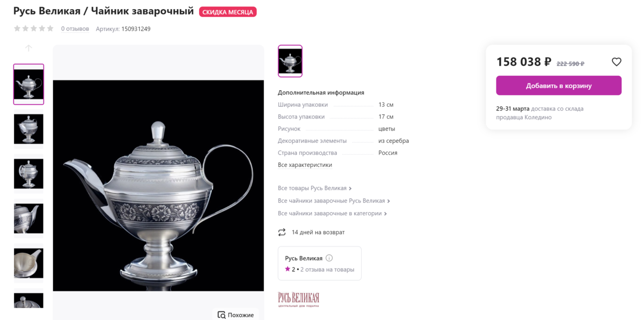Add item to favorites with heart icon

tap(617, 62)
